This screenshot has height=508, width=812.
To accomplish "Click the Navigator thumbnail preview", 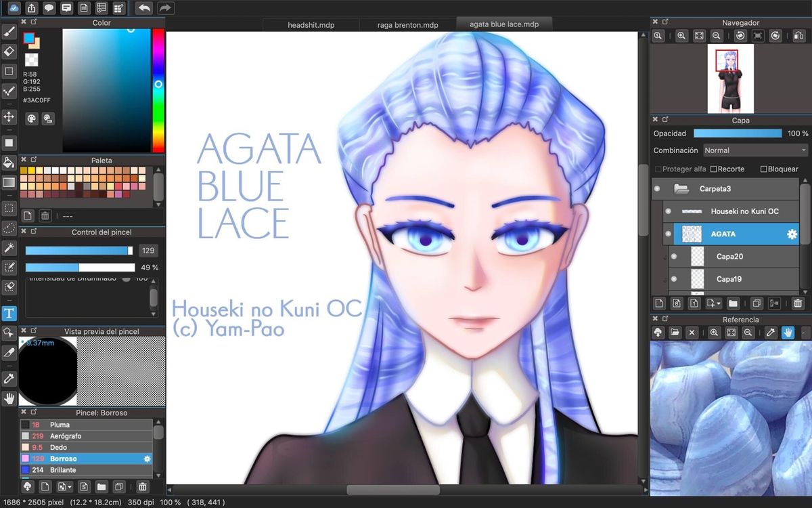I will click(730, 79).
